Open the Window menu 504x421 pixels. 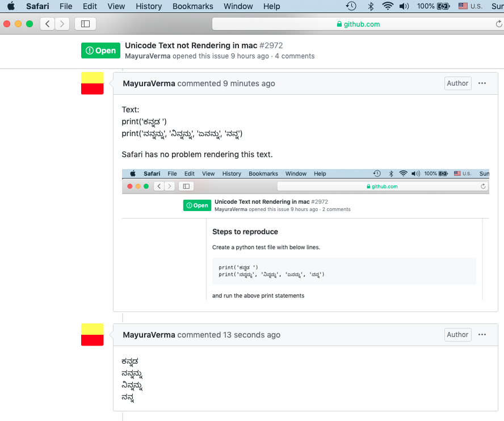[x=238, y=6]
